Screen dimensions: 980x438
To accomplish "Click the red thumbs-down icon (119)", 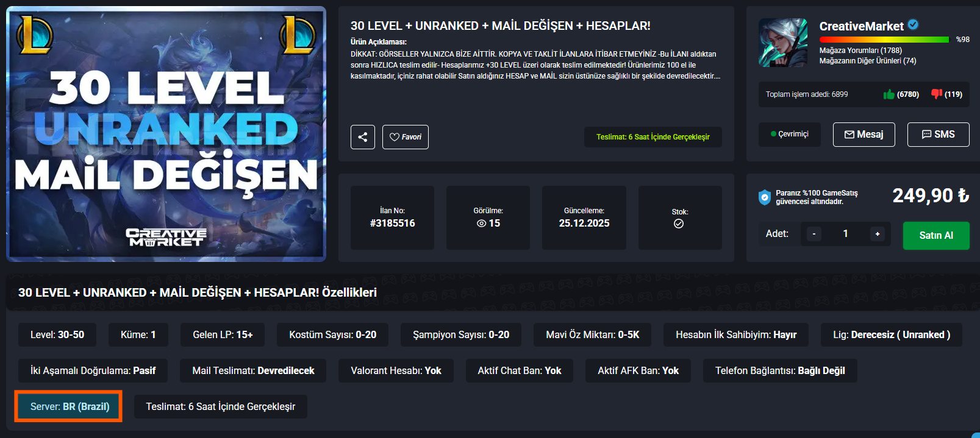I will coord(937,94).
